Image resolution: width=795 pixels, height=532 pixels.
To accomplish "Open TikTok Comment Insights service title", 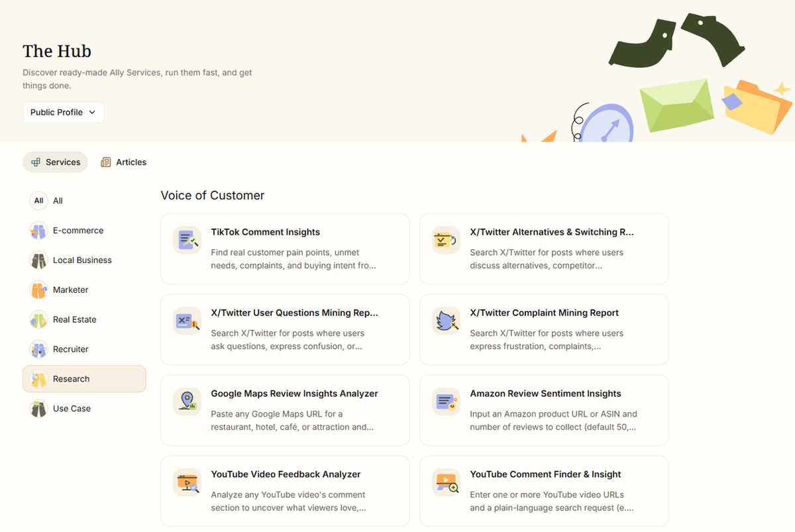I will click(266, 233).
